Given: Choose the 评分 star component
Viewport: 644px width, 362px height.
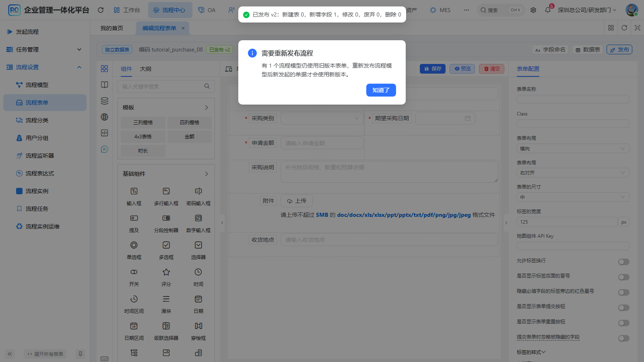Looking at the screenshot, I should click(x=166, y=277).
